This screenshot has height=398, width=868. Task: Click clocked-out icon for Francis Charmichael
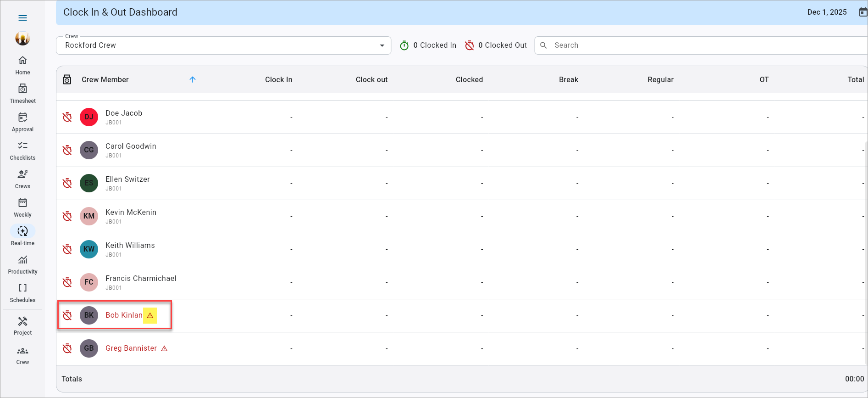[x=67, y=282]
